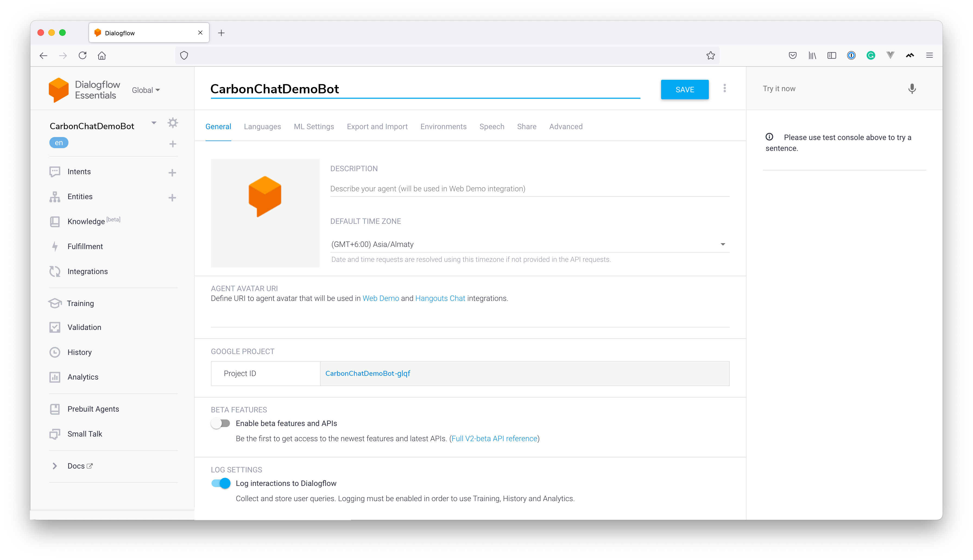The image size is (973, 560).
Task: Expand the default time zone dropdown
Action: pyautogui.click(x=722, y=245)
